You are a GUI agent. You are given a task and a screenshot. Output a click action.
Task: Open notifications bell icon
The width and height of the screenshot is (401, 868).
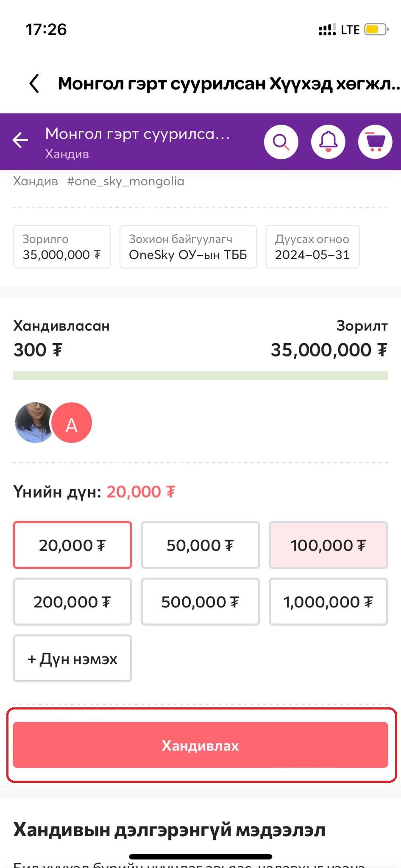point(328,142)
